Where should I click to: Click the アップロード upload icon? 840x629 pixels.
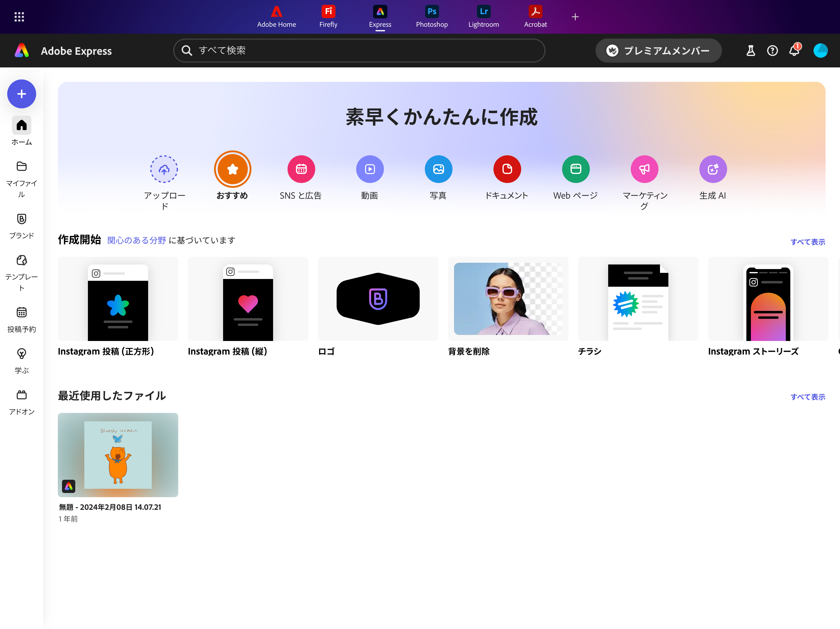[x=164, y=169]
